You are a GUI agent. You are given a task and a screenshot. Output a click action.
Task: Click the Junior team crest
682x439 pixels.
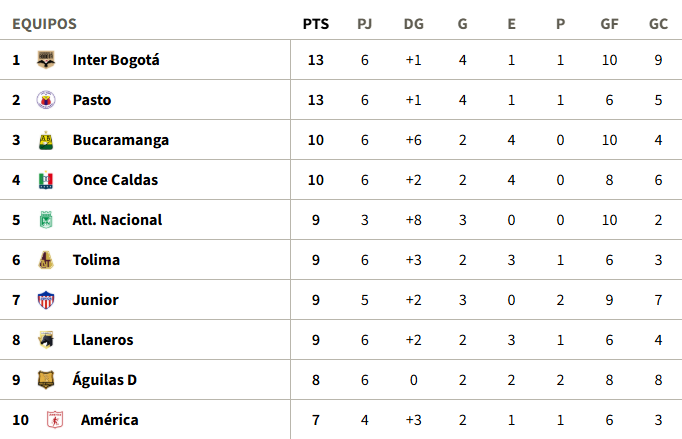[45, 300]
